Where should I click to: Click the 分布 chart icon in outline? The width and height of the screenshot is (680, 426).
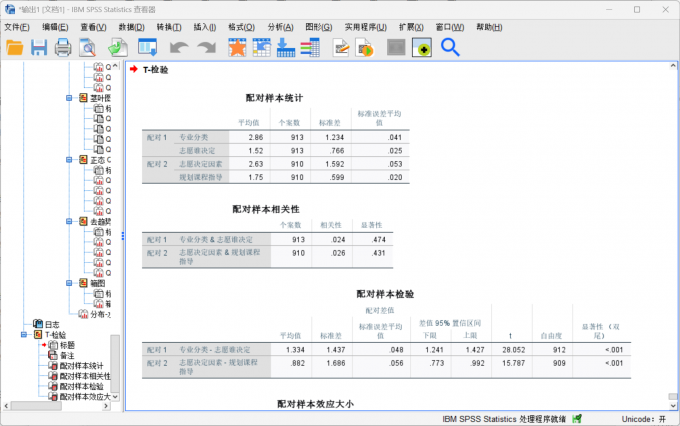pos(83,314)
